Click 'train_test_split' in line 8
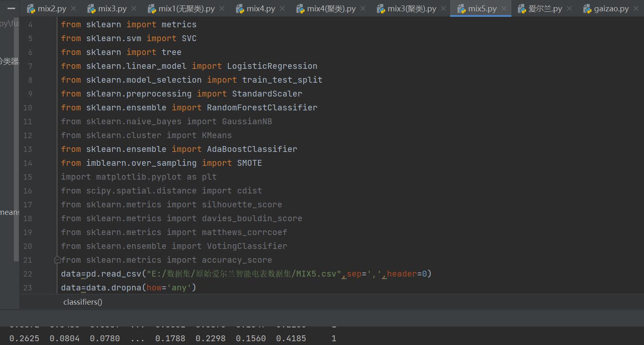Screen dimensions: 644x345 point(282,80)
